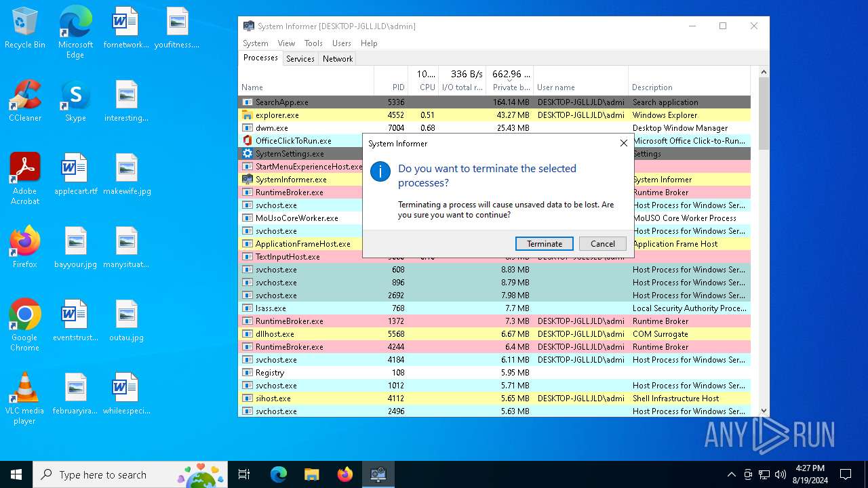Click the taskbar clock showing 4:27 PM
This screenshot has height=488, width=868.
coord(810,474)
